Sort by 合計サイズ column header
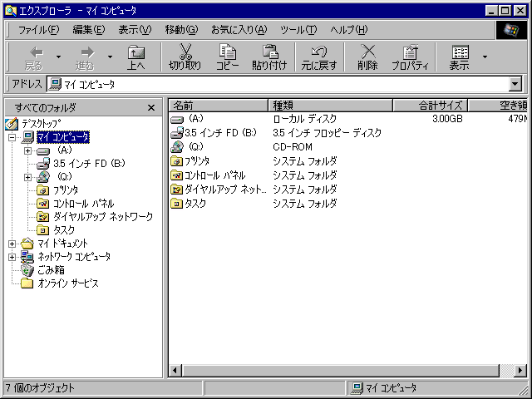This screenshot has width=532, height=399. tap(431, 106)
